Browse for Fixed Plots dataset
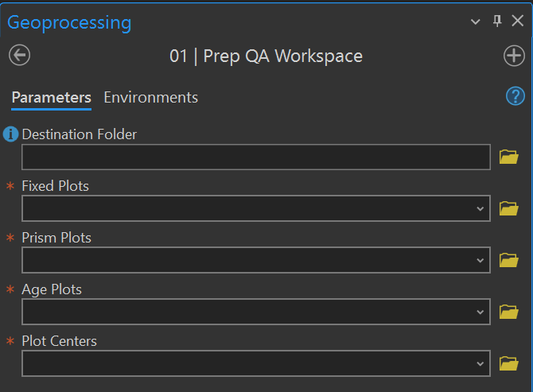 coord(508,208)
